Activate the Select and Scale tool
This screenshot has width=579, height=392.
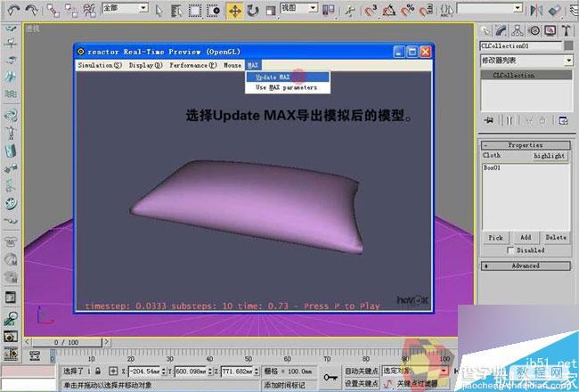pos(271,11)
